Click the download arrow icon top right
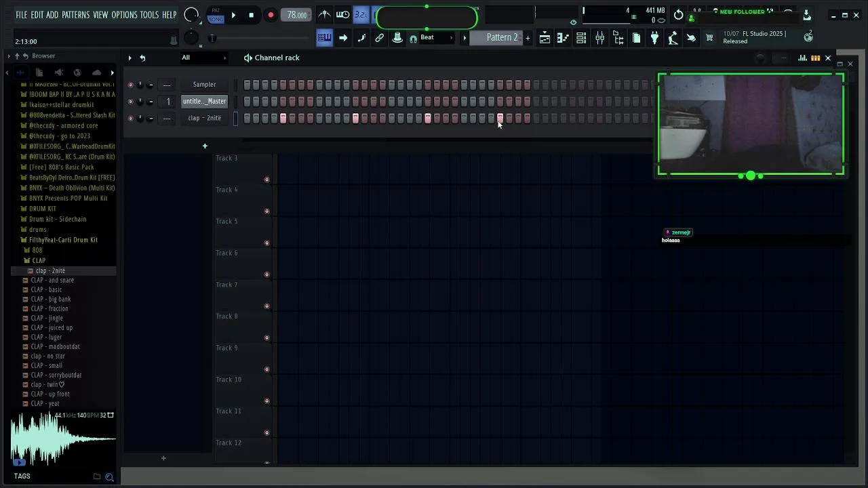 pyautogui.click(x=806, y=15)
